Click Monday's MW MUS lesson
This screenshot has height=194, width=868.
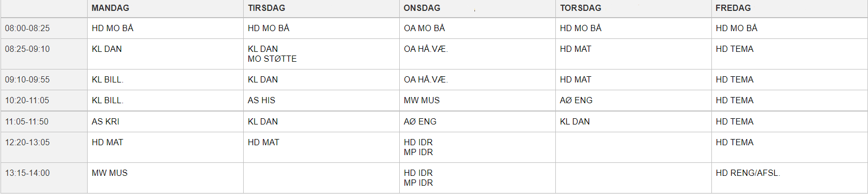coord(109,173)
